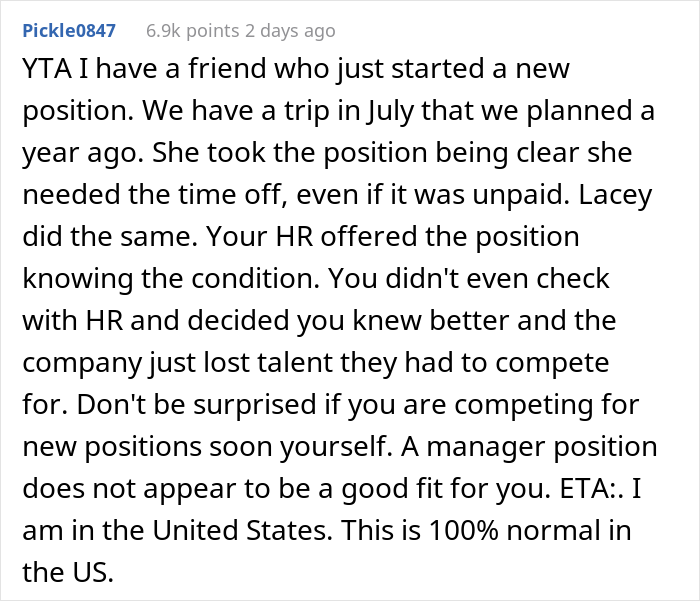Click the phrase You didn't even check
The height and width of the screenshot is (601, 700).
469,279
